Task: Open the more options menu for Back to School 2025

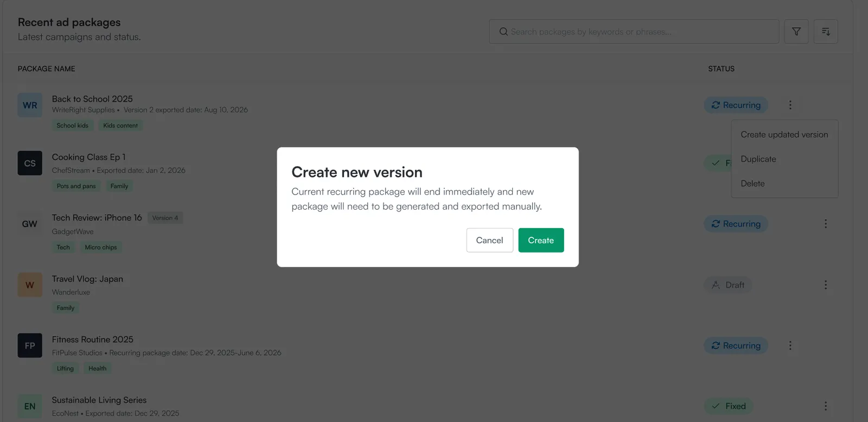Action: tap(790, 105)
